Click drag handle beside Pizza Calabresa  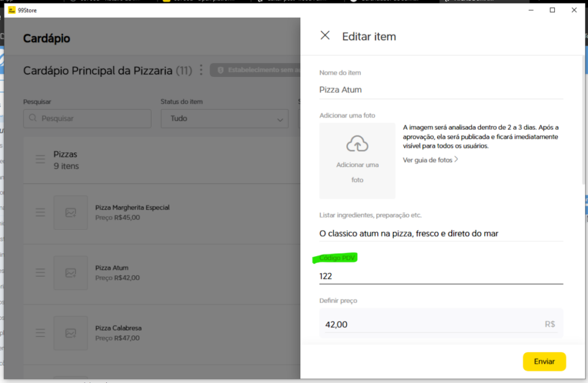coord(40,333)
